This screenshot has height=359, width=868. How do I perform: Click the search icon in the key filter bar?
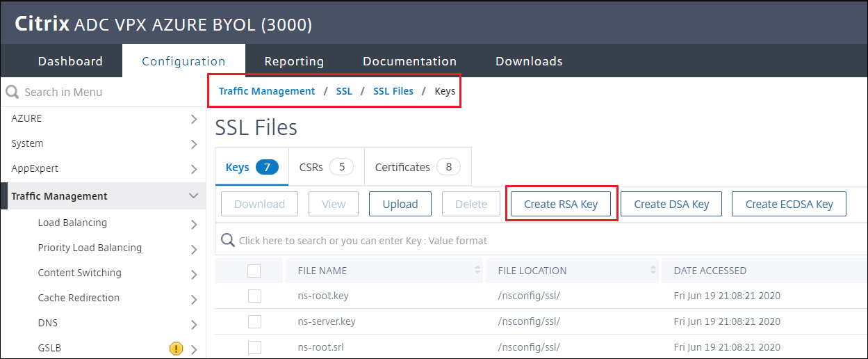[227, 241]
